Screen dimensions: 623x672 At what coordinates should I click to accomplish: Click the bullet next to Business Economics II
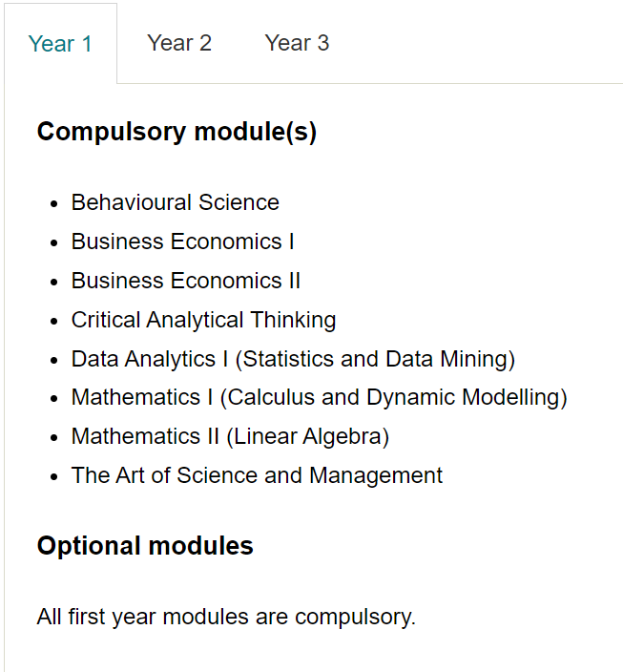(x=53, y=282)
